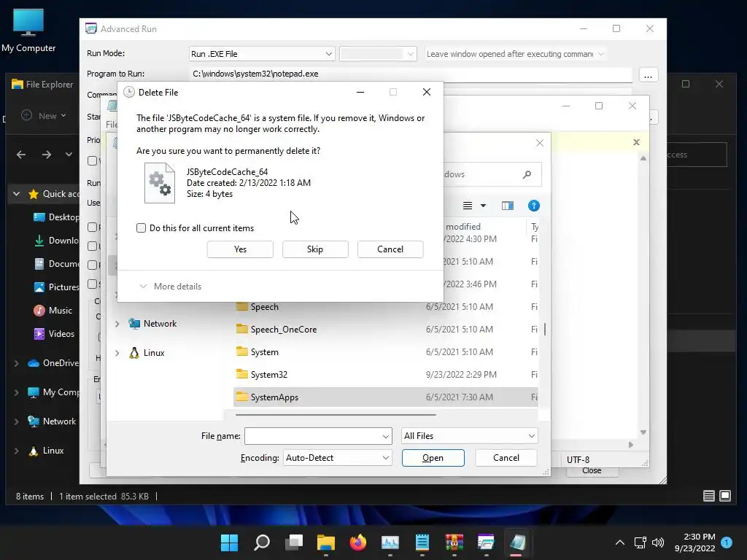The height and width of the screenshot is (560, 747).
Task: Collapse Quick access in File Explorer
Action: (17, 194)
